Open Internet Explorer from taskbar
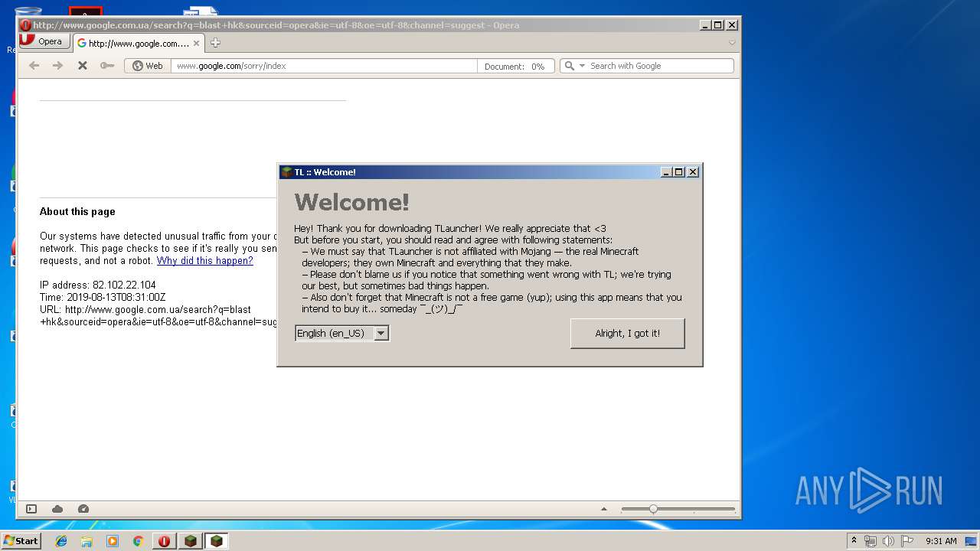This screenshot has height=551, width=980. click(61, 541)
